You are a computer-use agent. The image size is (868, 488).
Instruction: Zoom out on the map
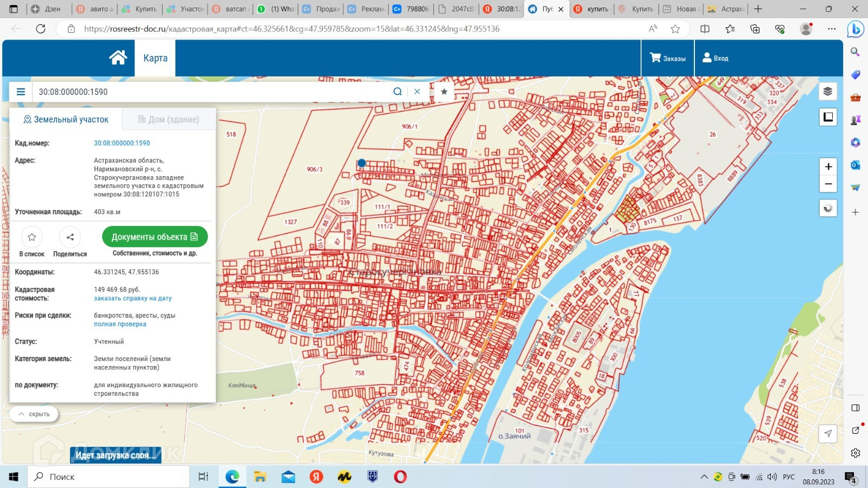pos(828,184)
